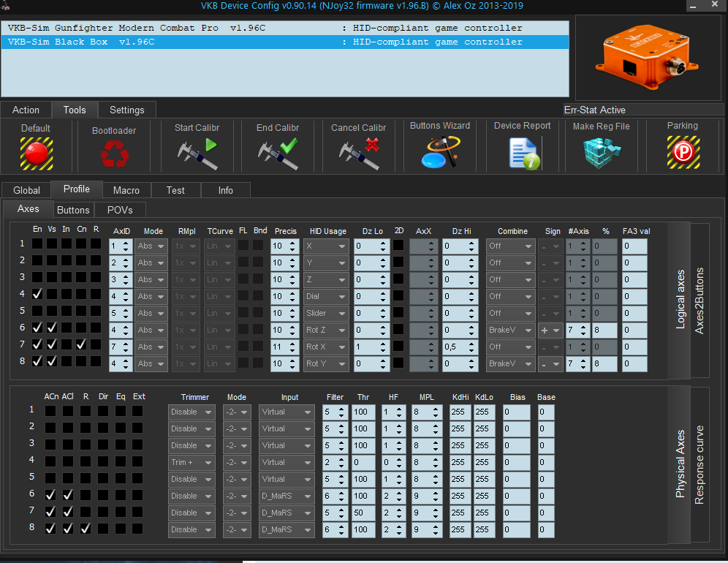This screenshot has height=563, width=728.
Task: Open the Macro tab
Action: click(126, 190)
